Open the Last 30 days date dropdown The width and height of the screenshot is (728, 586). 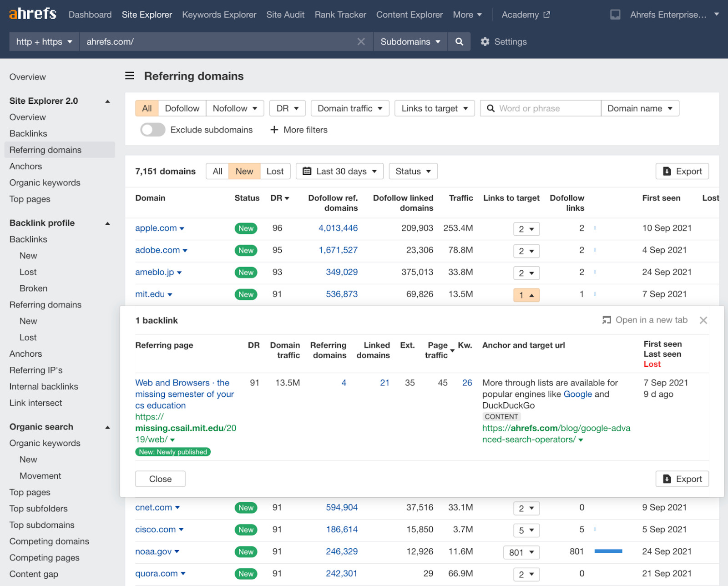pos(340,172)
